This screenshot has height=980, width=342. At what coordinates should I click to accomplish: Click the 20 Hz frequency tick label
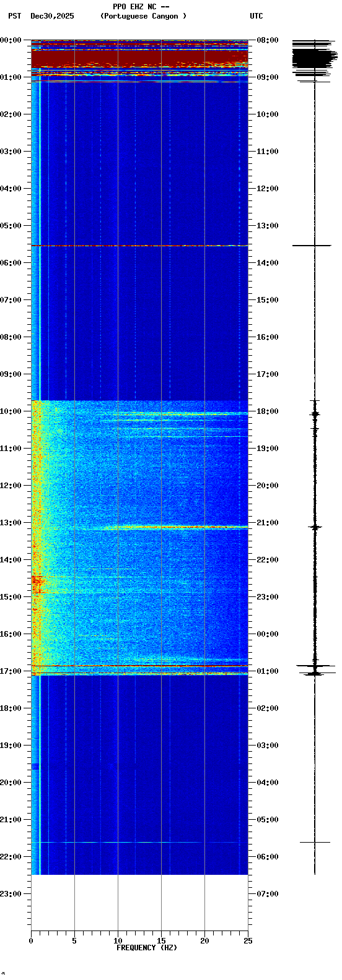click(x=204, y=941)
